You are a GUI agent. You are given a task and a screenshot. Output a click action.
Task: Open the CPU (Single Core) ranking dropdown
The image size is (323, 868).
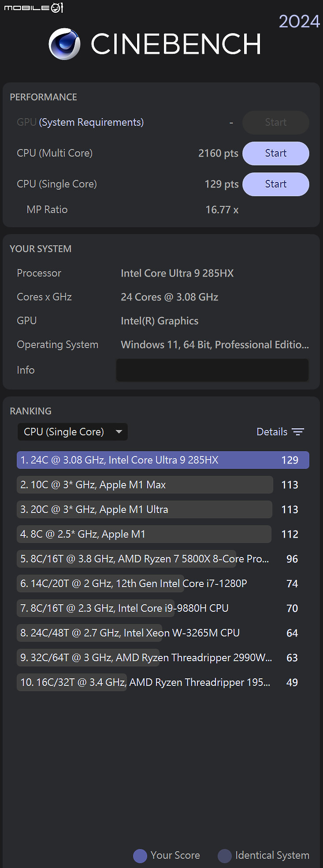[x=73, y=432]
